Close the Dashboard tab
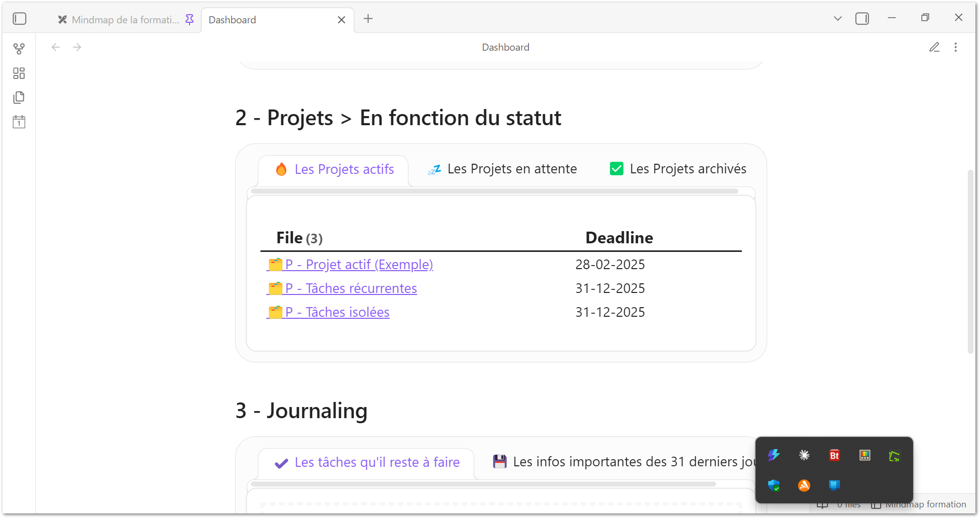This screenshot has height=518, width=980. tap(342, 20)
